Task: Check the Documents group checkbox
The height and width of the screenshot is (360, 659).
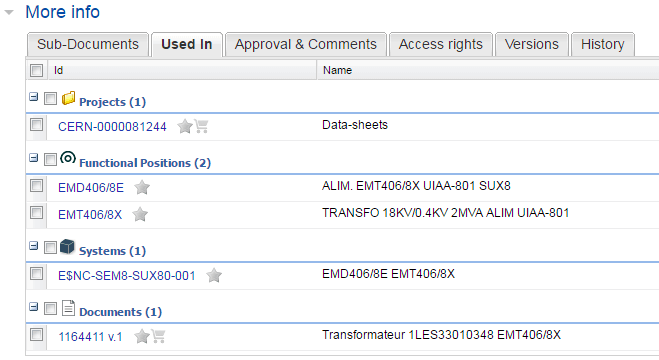Action: [x=50, y=309]
